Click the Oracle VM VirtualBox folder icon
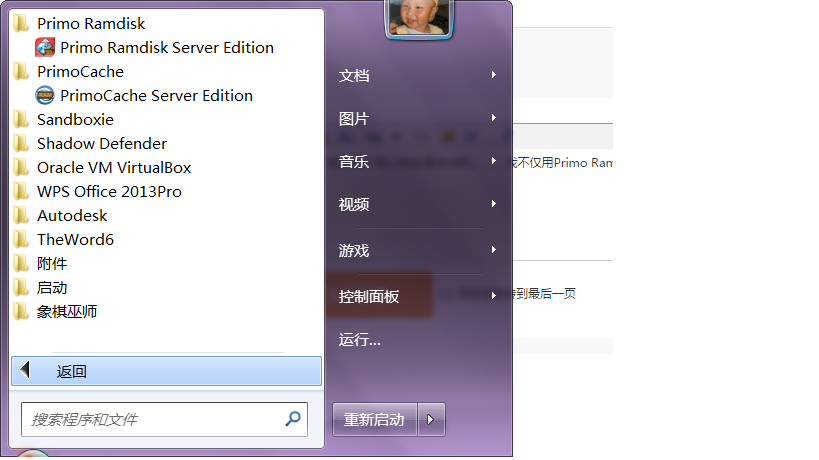 click(x=21, y=168)
